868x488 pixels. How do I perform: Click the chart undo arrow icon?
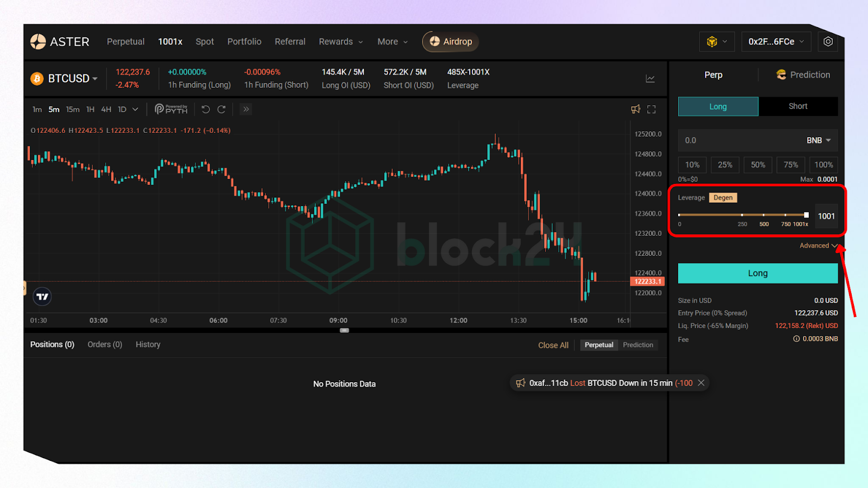tap(206, 110)
